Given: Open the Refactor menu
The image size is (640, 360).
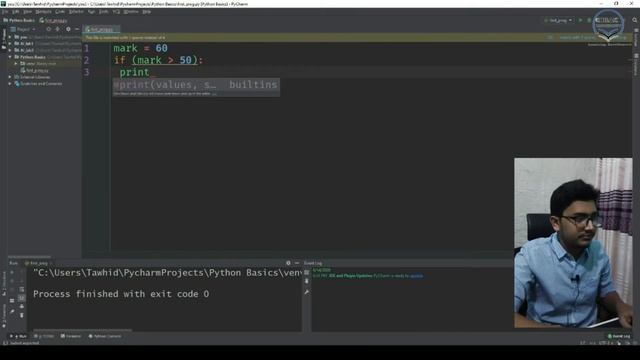Looking at the screenshot, I should coord(76,12).
